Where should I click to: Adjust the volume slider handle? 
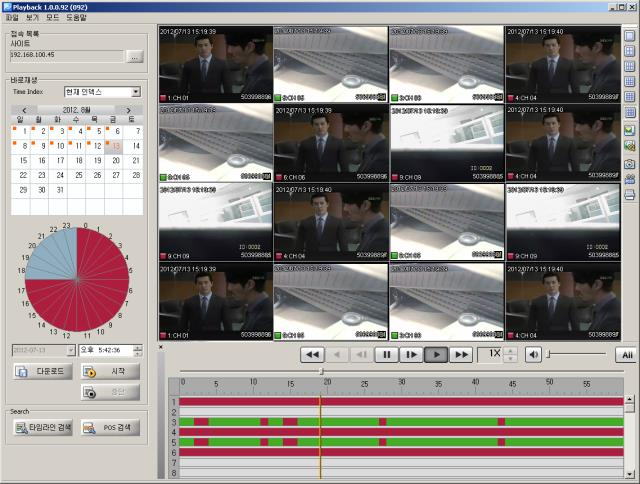[x=549, y=354]
